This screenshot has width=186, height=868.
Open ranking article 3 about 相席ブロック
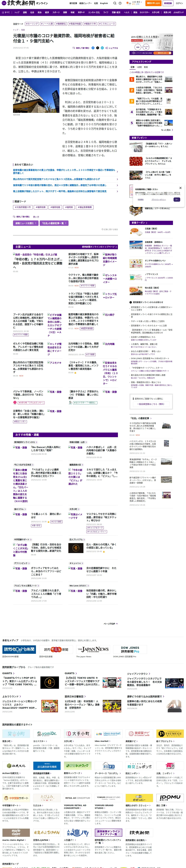click(149, 101)
